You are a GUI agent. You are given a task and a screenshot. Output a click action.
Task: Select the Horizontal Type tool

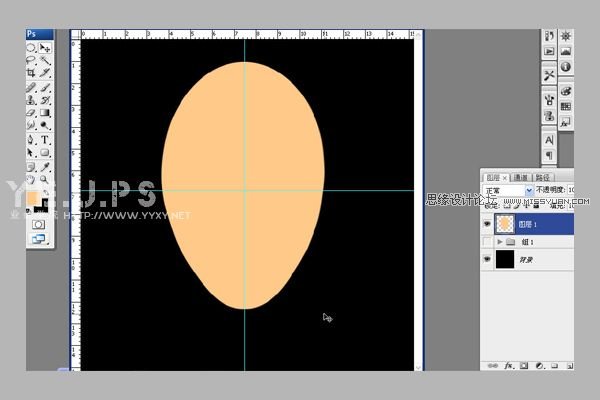tap(46, 140)
